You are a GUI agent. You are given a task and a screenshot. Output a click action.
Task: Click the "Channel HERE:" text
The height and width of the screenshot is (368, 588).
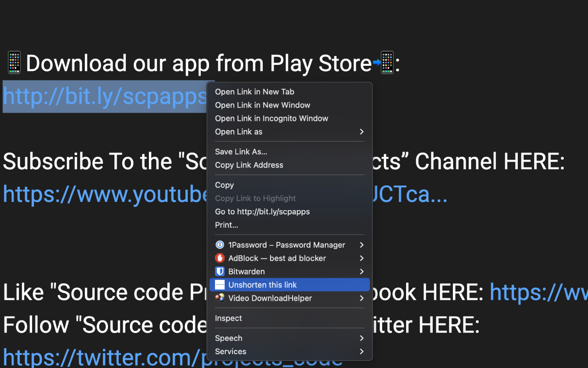point(490,161)
